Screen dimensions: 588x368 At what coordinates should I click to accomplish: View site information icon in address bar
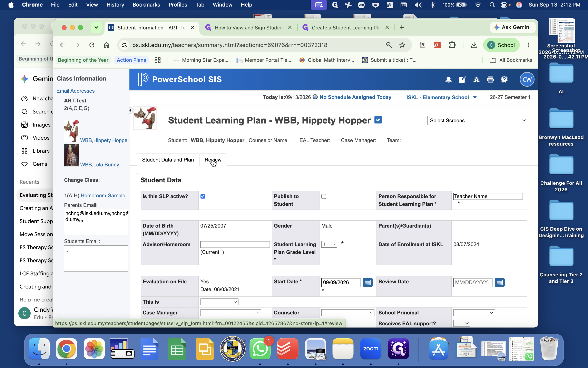pyautogui.click(x=124, y=45)
